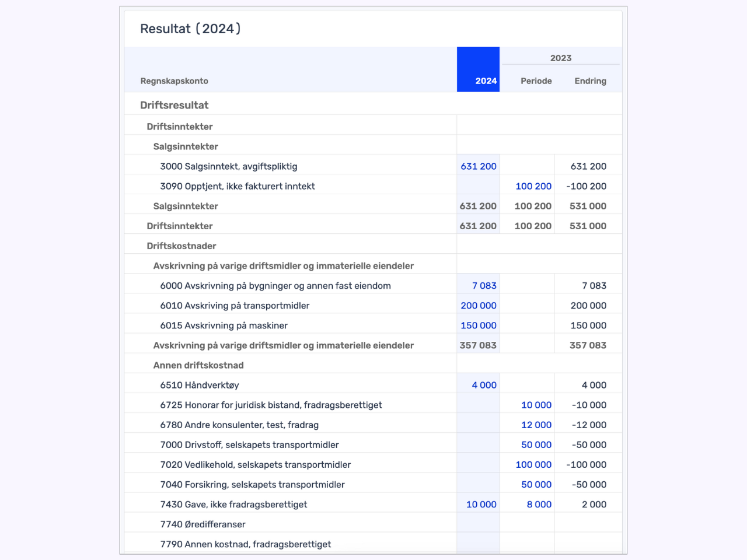The width and height of the screenshot is (747, 560).
Task: Open 10 000 period value for account 6725
Action: (x=536, y=405)
